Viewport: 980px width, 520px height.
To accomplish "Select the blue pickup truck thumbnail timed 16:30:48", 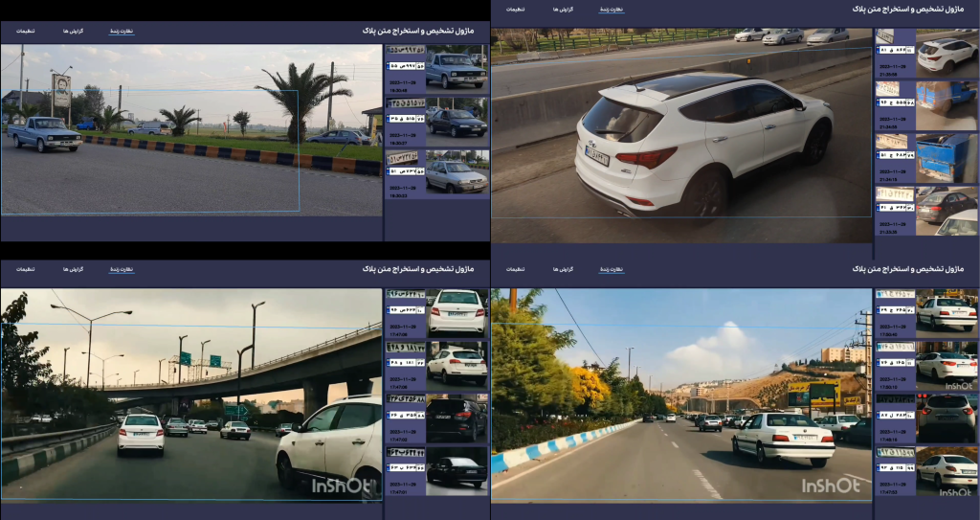I will click(457, 69).
